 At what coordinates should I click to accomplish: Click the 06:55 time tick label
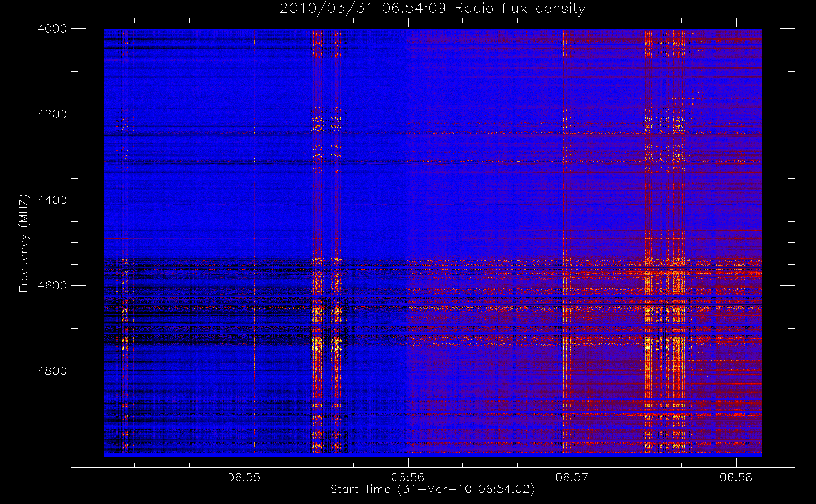click(x=244, y=477)
